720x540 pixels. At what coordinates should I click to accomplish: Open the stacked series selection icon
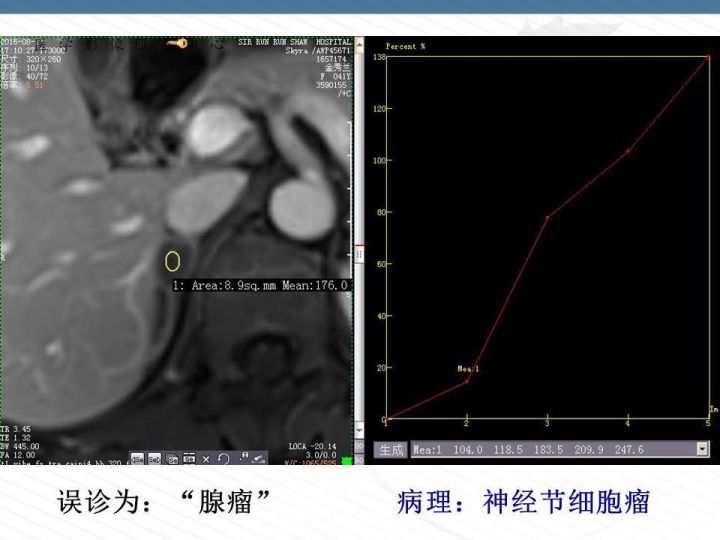point(172,459)
